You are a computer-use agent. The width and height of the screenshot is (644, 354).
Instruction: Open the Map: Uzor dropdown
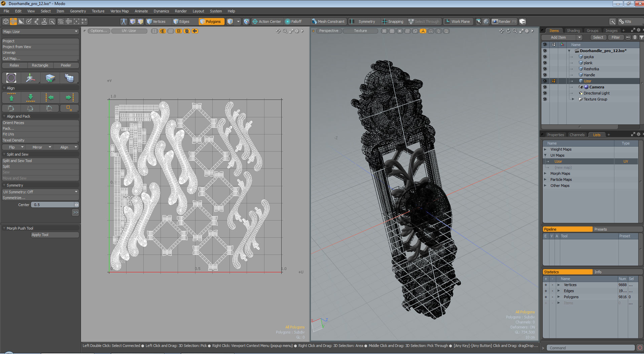[x=40, y=32]
